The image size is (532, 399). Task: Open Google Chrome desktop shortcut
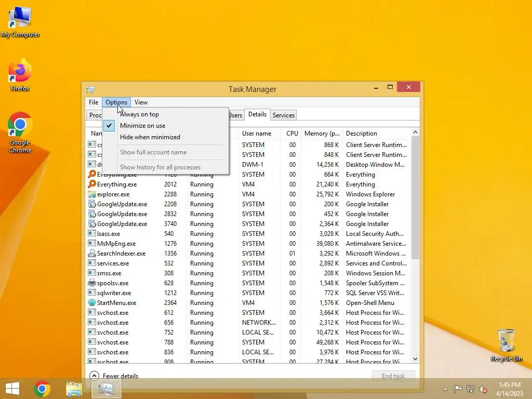click(20, 132)
